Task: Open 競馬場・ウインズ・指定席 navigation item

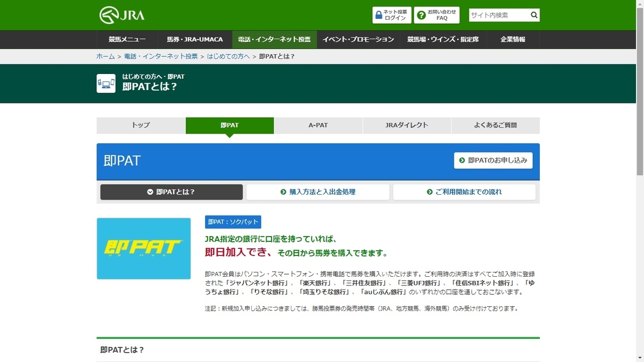Action: click(x=443, y=40)
